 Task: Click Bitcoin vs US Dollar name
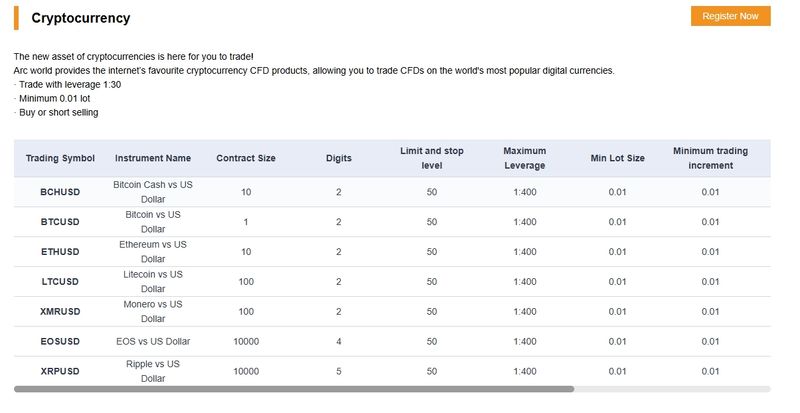pyautogui.click(x=153, y=222)
